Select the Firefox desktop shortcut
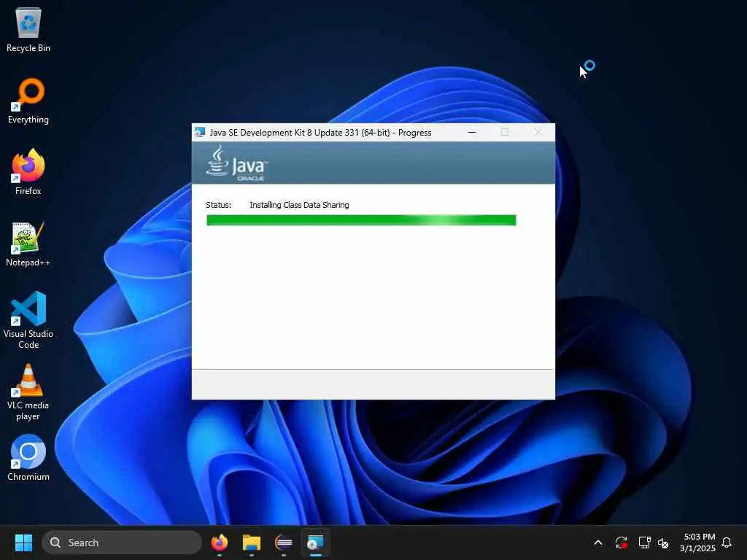Viewport: 747px width, 560px height. tap(28, 172)
